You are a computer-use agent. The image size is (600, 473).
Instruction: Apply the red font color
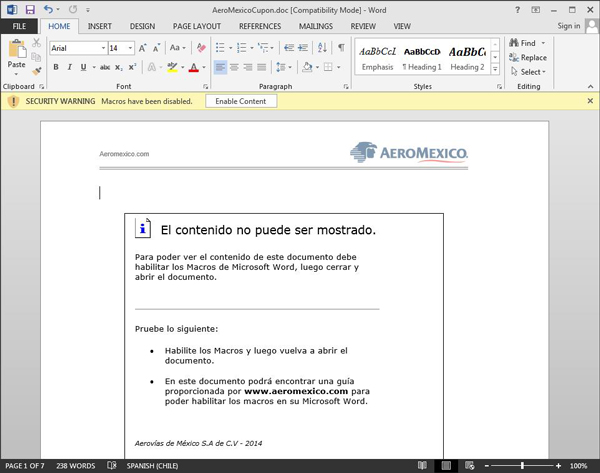point(194,67)
